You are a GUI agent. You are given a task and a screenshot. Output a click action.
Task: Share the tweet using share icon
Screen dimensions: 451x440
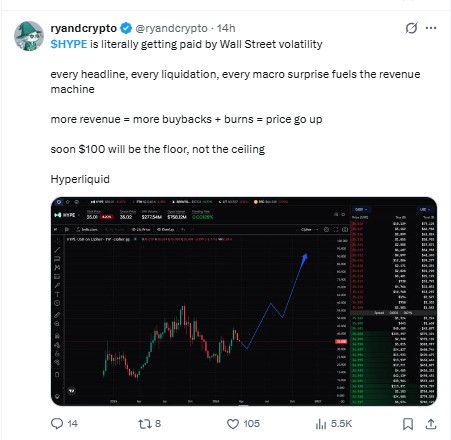click(x=431, y=424)
